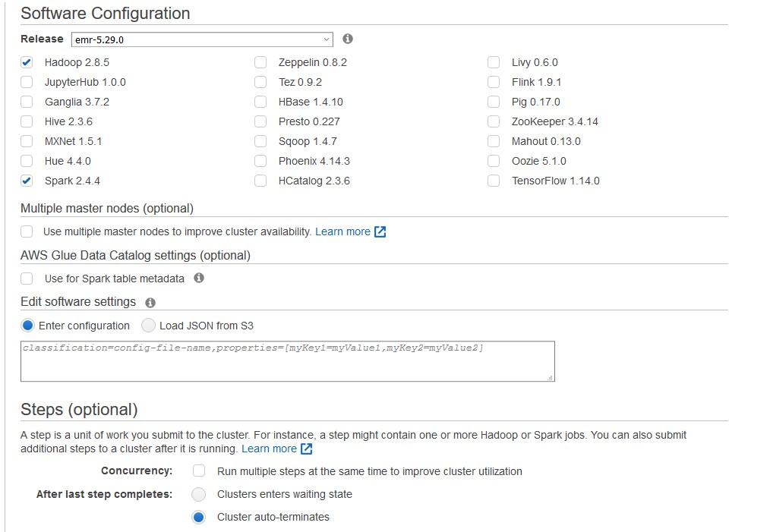This screenshot has width=770, height=532.
Task: Click the Multiple master nodes (optional) heading
Action: pyautogui.click(x=107, y=209)
